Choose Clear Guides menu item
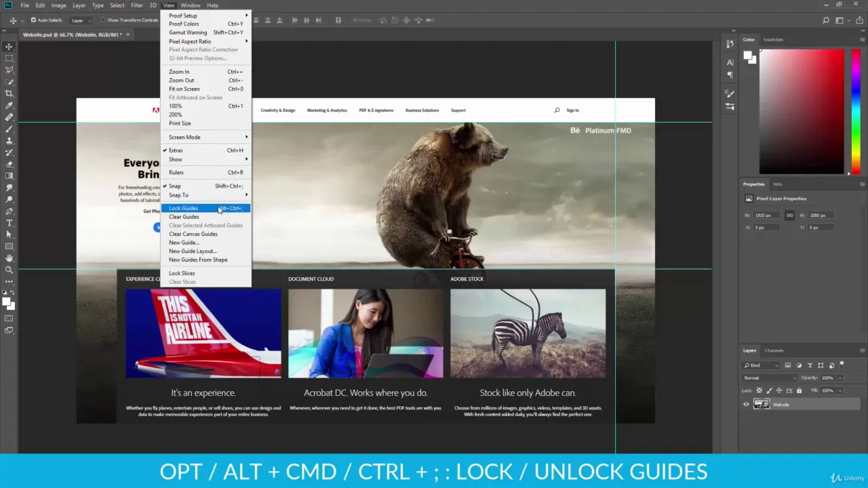The image size is (868, 488). click(206, 217)
